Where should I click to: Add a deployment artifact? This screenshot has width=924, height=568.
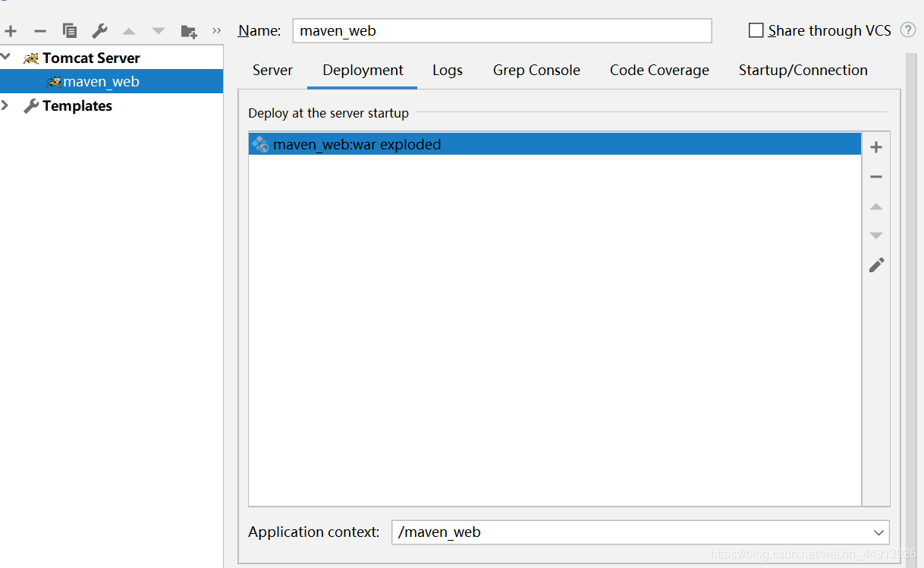click(x=876, y=147)
